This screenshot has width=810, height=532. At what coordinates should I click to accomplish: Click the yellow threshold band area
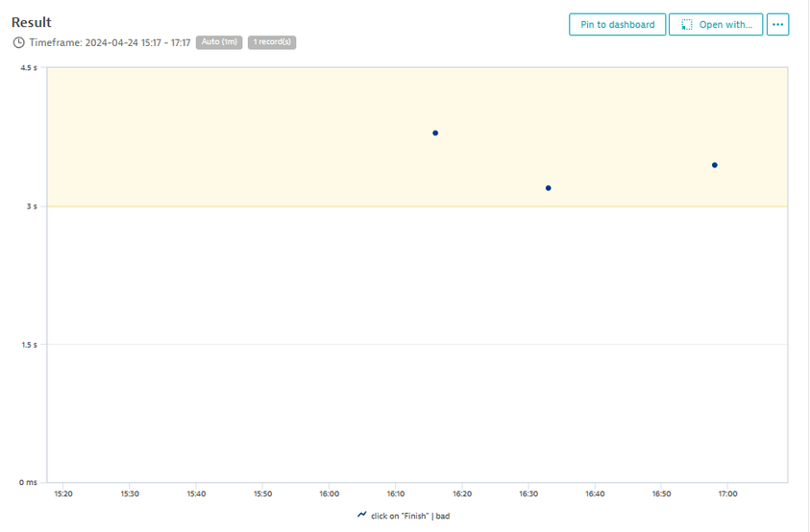[x=240, y=134]
